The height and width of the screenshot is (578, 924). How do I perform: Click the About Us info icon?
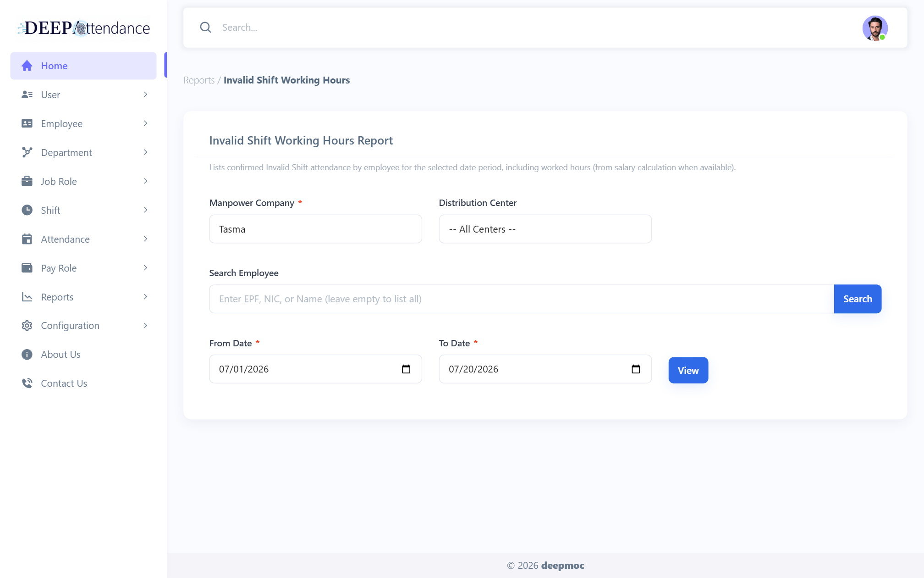coord(27,355)
